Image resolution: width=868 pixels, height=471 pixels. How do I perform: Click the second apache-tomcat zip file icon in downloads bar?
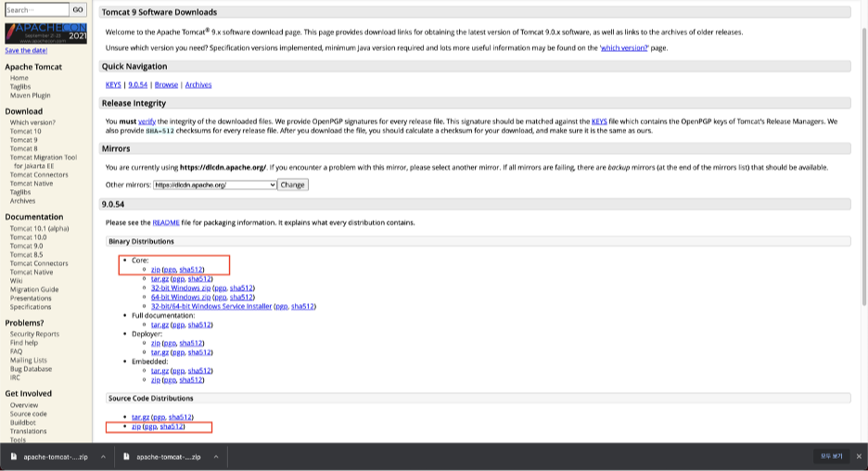(x=126, y=456)
